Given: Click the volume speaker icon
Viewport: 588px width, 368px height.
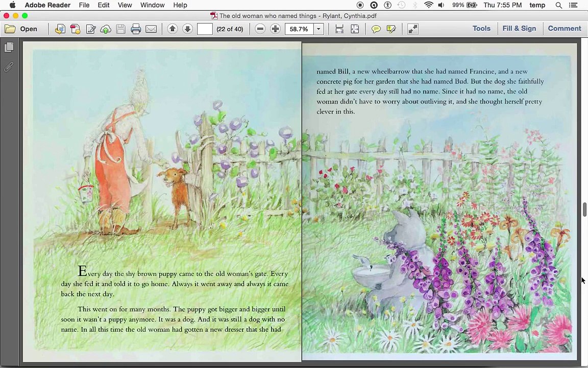Looking at the screenshot, I should [442, 5].
